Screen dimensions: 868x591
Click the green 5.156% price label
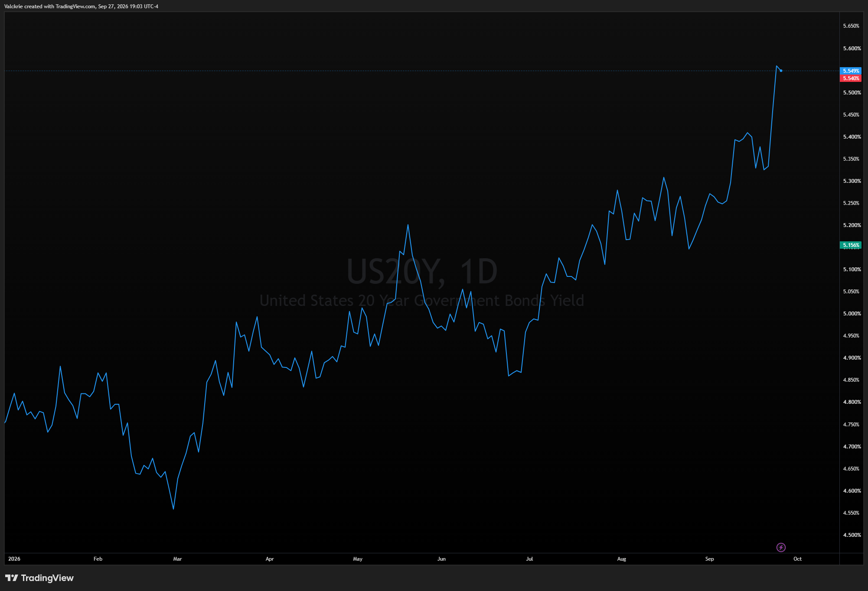click(851, 245)
